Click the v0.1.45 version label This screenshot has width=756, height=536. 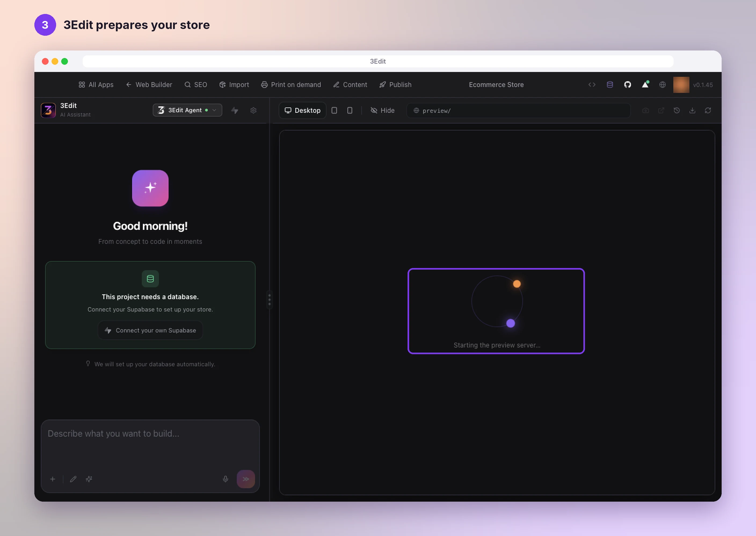click(x=703, y=85)
